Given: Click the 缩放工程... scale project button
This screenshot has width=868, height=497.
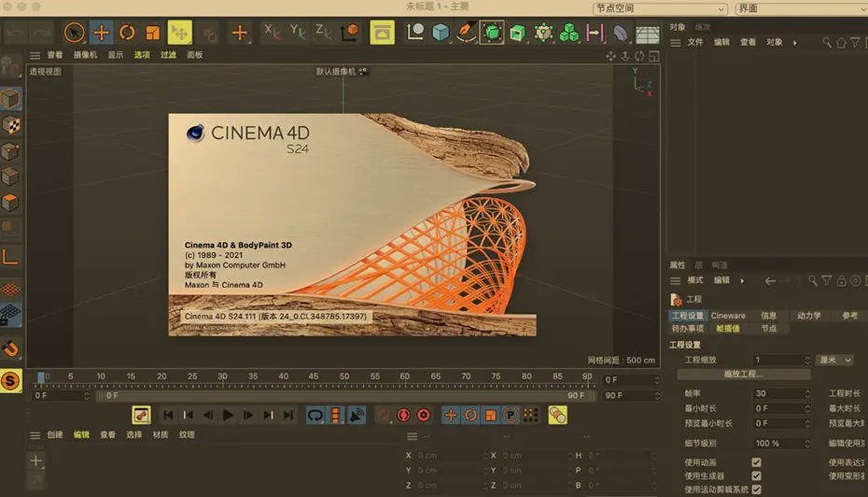Looking at the screenshot, I should point(744,374).
